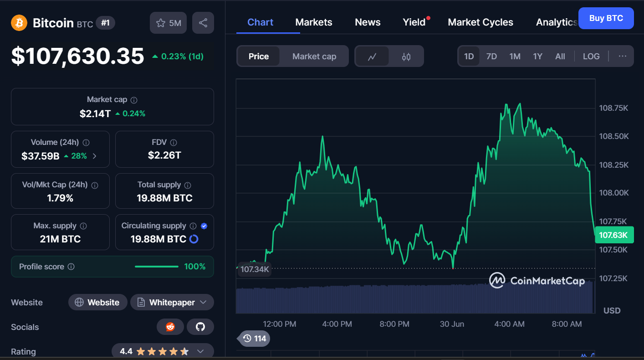
Task: Select Market cap chart mode
Action: [314, 57]
